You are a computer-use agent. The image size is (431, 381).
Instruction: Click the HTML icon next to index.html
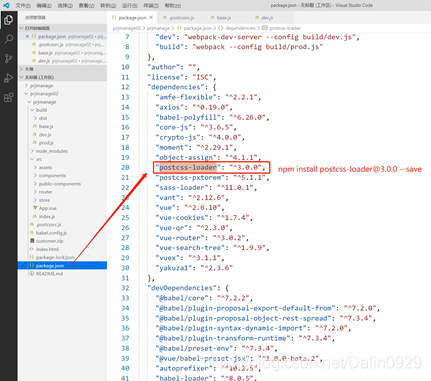(32, 249)
